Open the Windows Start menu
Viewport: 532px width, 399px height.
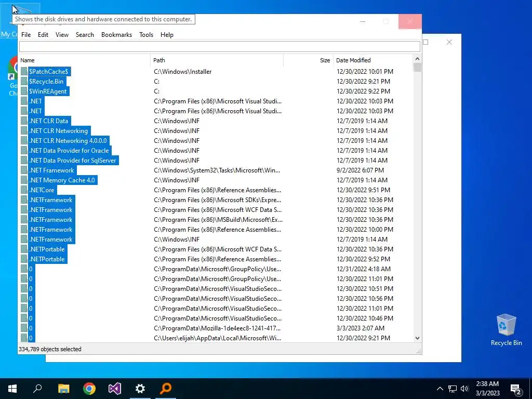[12, 389]
